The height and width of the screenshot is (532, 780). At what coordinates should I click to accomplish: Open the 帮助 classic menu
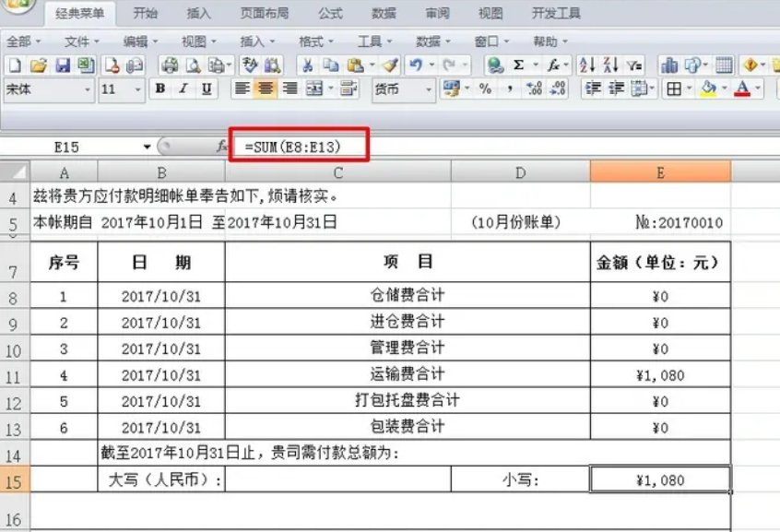click(550, 41)
